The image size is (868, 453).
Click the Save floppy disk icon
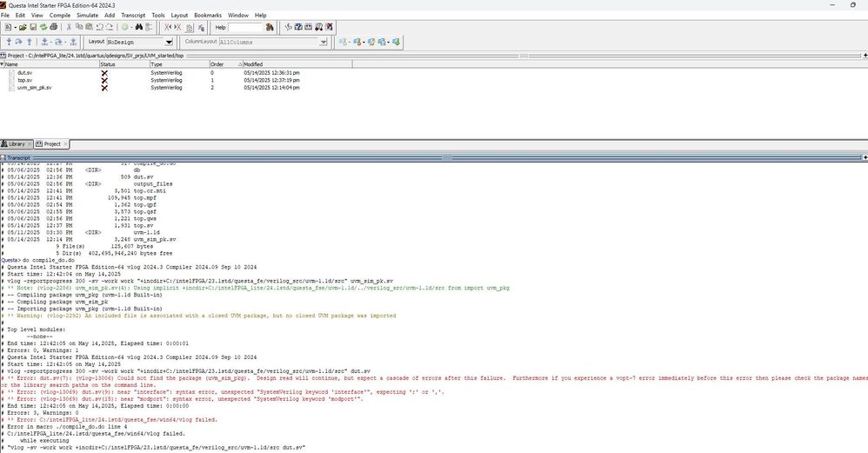pos(33,27)
